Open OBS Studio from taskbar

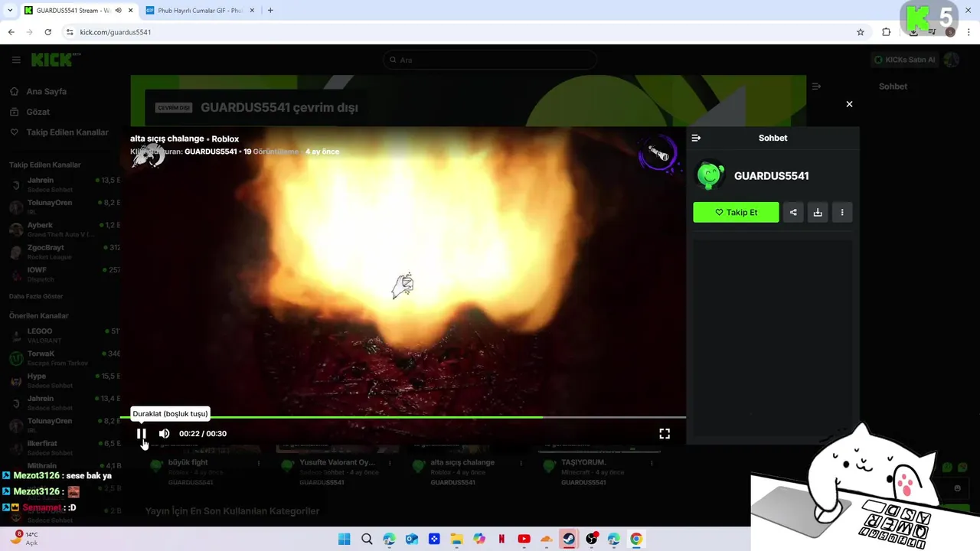(591, 539)
